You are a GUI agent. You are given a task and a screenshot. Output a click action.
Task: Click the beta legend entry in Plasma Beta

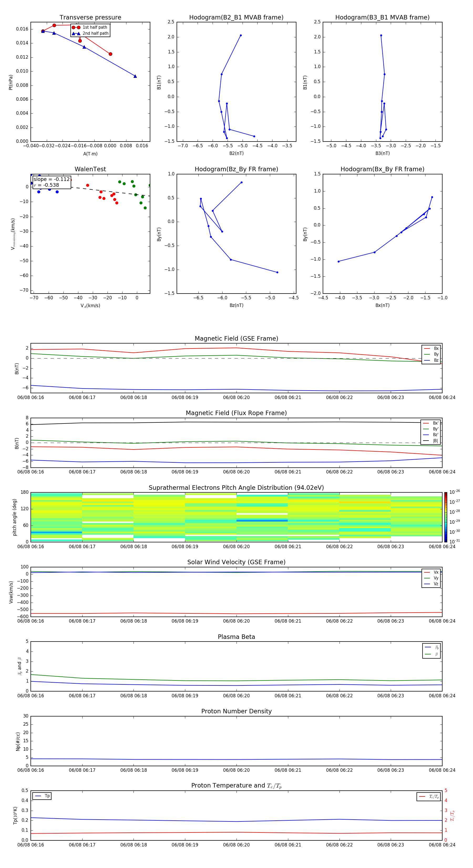coord(431,654)
